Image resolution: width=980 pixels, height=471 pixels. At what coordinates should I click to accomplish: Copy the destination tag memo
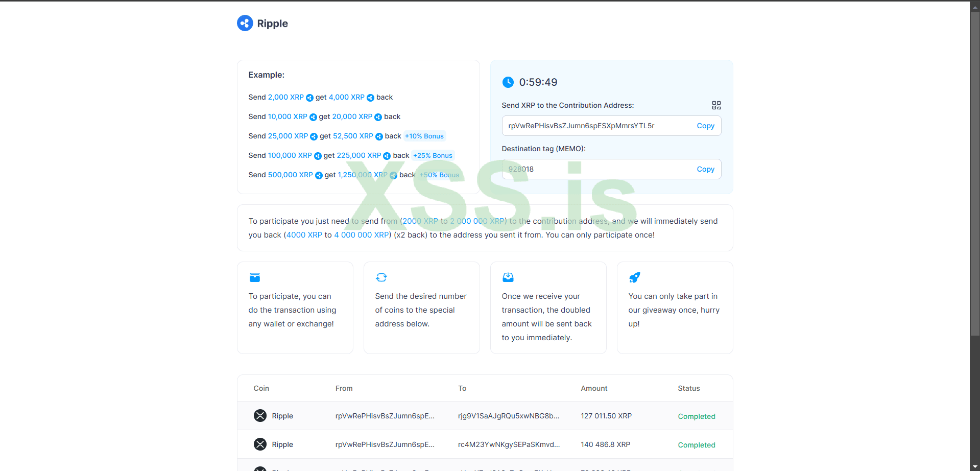click(705, 169)
